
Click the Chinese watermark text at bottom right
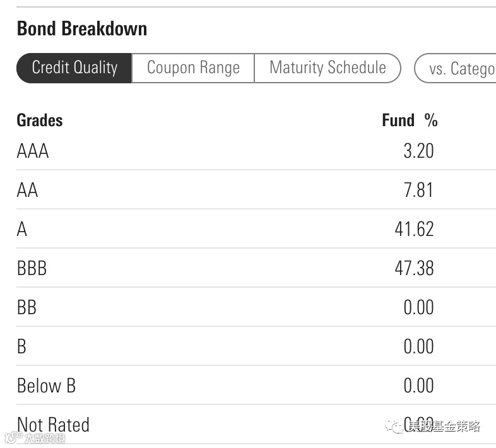(x=444, y=427)
